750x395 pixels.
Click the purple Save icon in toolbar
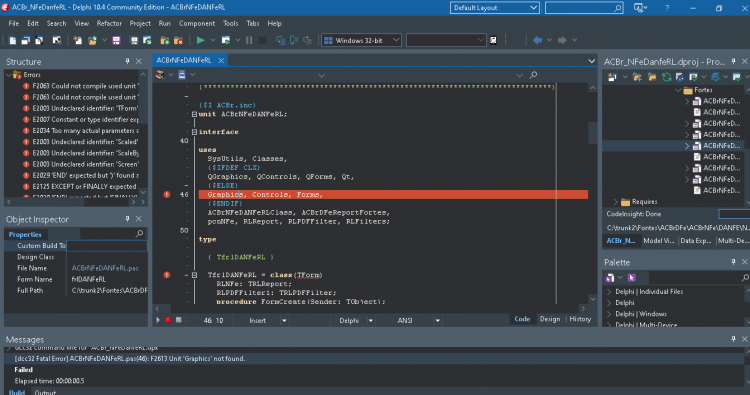pyautogui.click(x=116, y=41)
